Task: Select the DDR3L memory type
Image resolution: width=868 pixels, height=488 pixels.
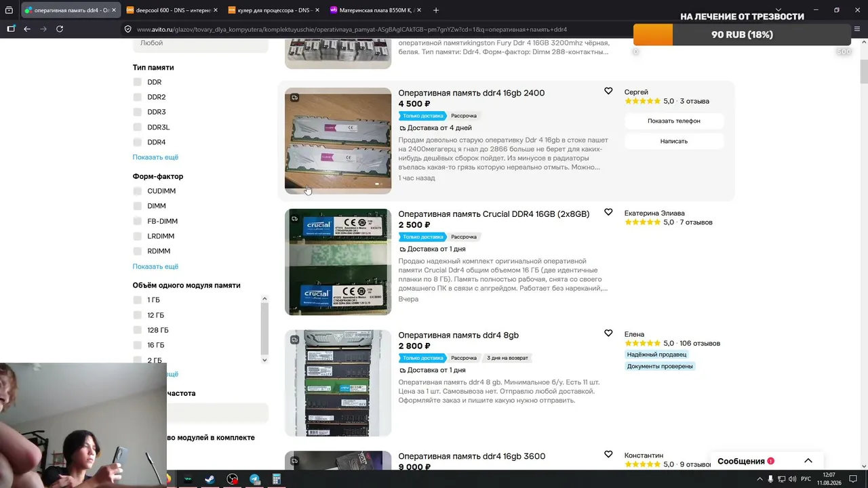Action: [138, 127]
